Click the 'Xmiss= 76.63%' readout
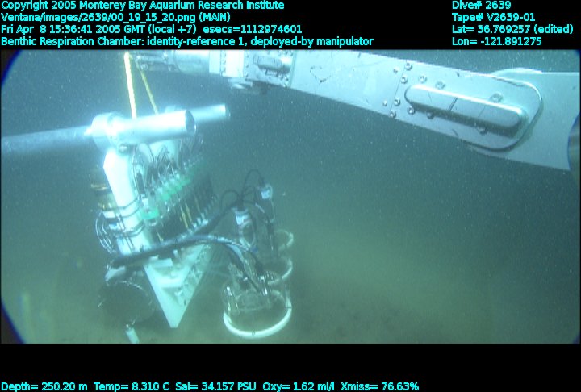Screen dimensions: 581x392 [379, 387]
